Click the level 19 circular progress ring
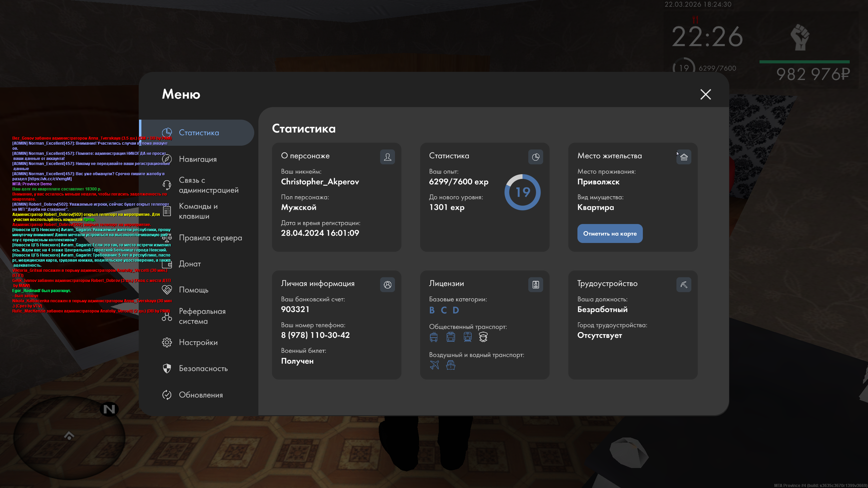 pos(522,192)
